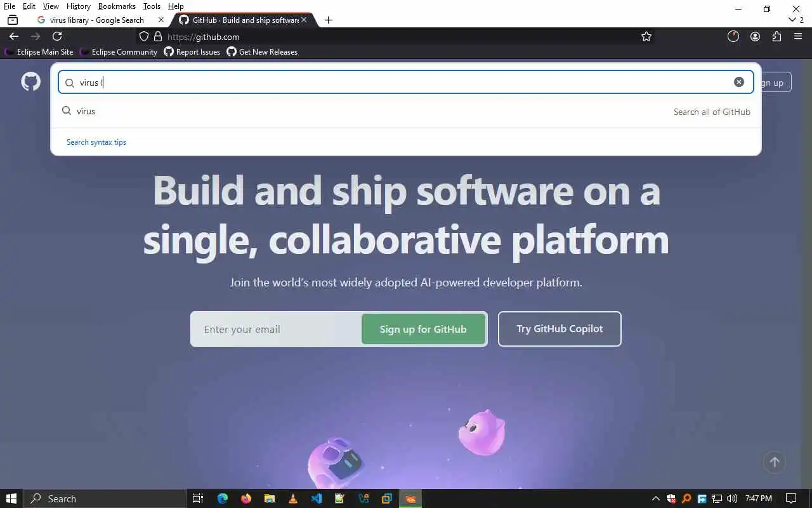Screen dimensions: 812x508
Task: Open File Explorer from the taskbar
Action: point(270,498)
